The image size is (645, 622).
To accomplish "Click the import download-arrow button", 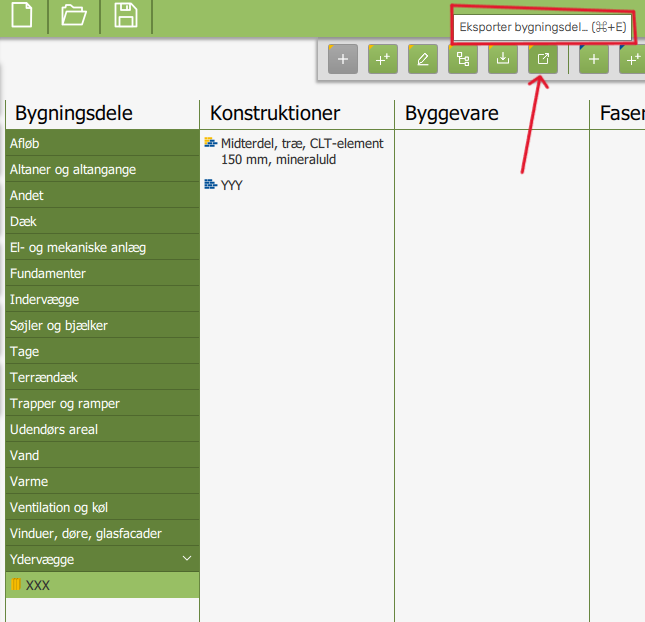I will [503, 59].
